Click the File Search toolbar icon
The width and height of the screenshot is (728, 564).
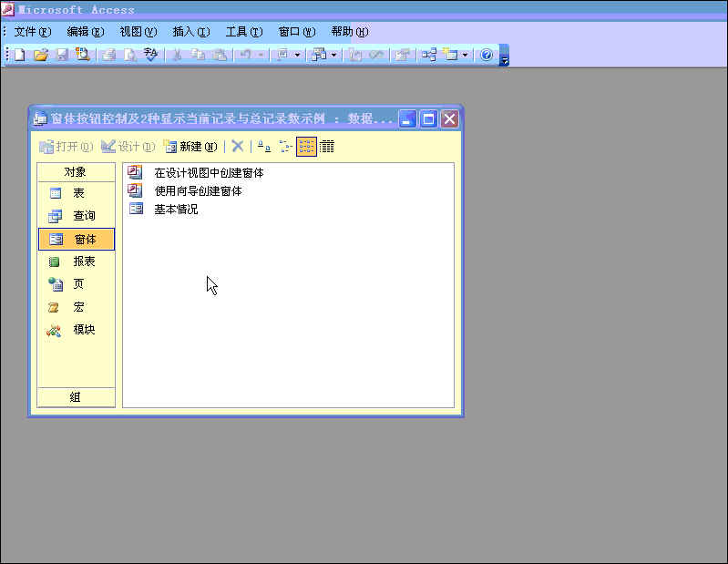(x=83, y=55)
